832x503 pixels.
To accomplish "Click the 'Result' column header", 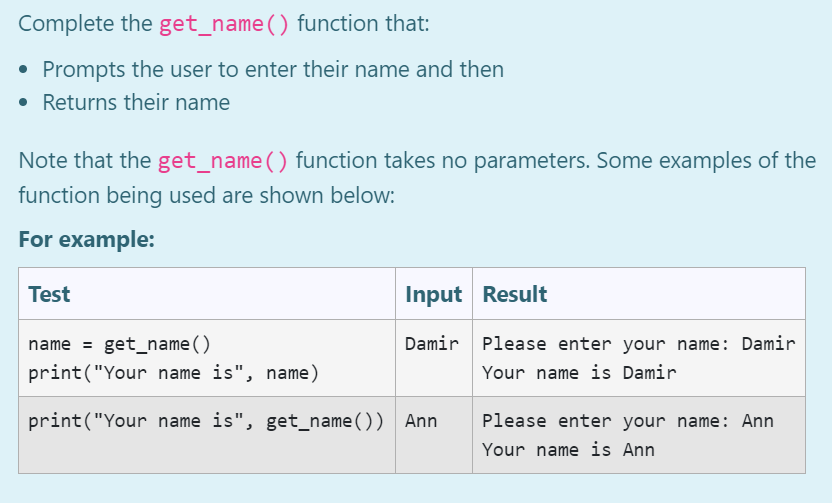I will [515, 294].
